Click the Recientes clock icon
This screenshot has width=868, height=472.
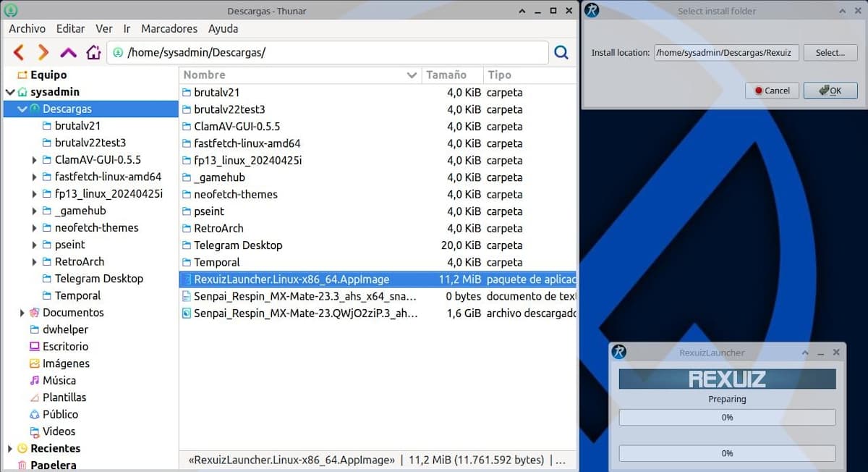[22, 448]
